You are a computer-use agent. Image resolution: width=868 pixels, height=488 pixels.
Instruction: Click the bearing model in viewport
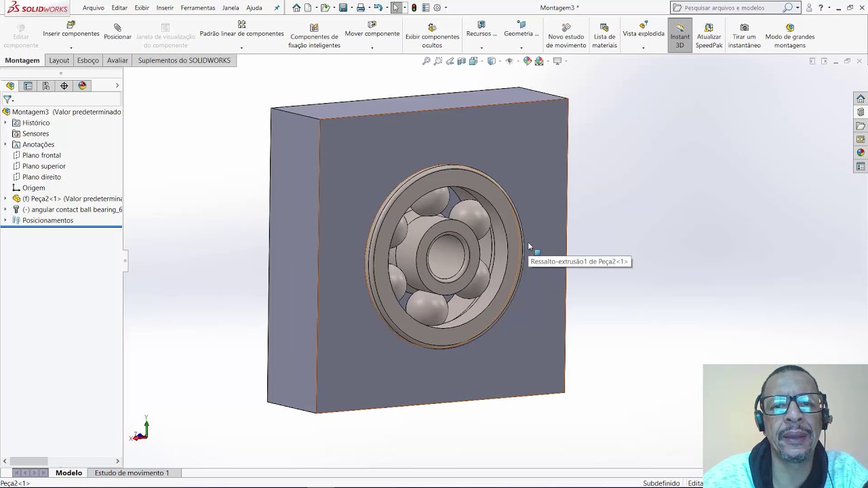pyautogui.click(x=444, y=256)
